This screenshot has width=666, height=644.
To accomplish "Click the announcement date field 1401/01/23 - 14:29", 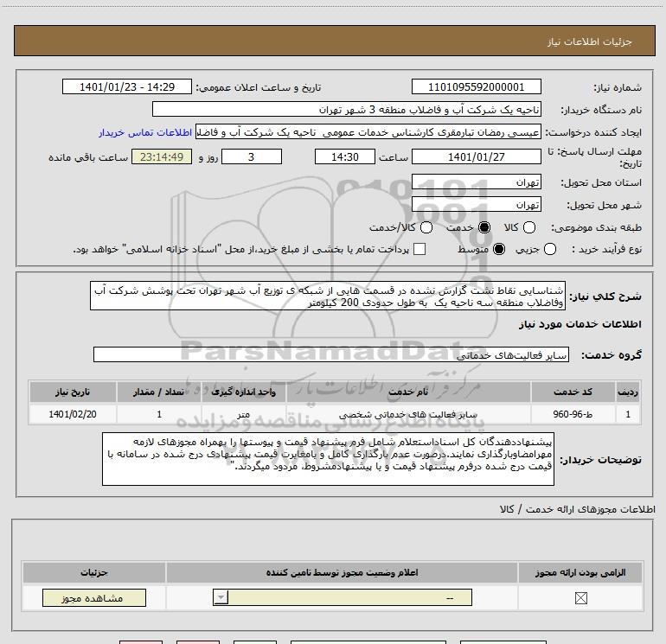I will click(127, 86).
